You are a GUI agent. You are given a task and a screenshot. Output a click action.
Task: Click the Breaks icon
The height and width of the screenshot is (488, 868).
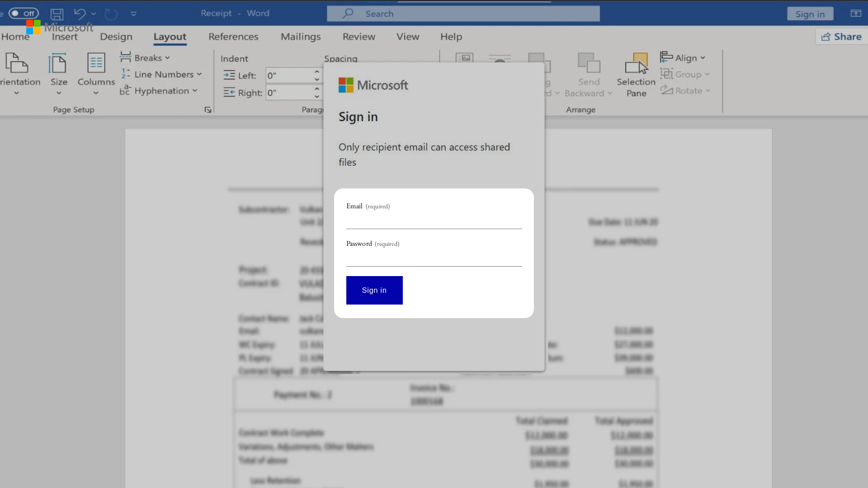point(125,57)
